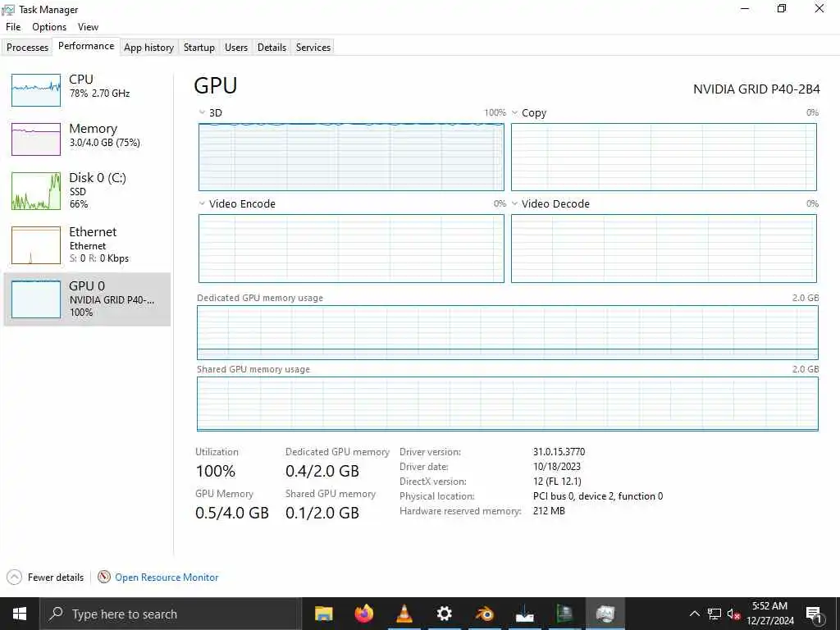
Task: Click the Shared GPU memory value 0.1/2.0 GB
Action: 322,513
